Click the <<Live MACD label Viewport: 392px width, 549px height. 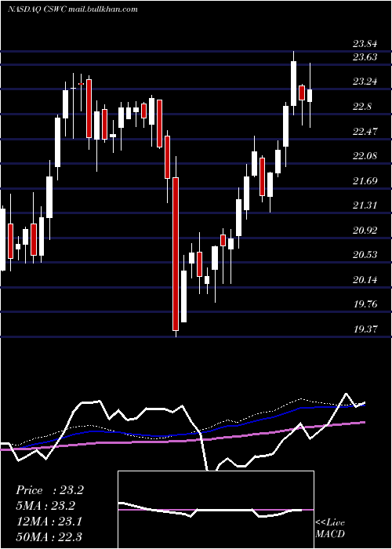click(x=330, y=528)
